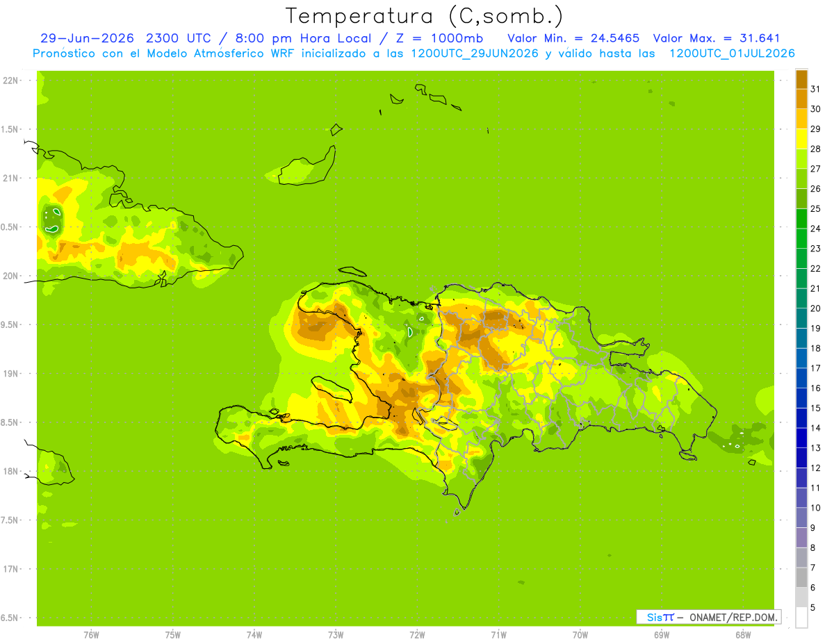
Task: Click the topmost brown color bar segment above 31
Action: pyautogui.click(x=801, y=79)
